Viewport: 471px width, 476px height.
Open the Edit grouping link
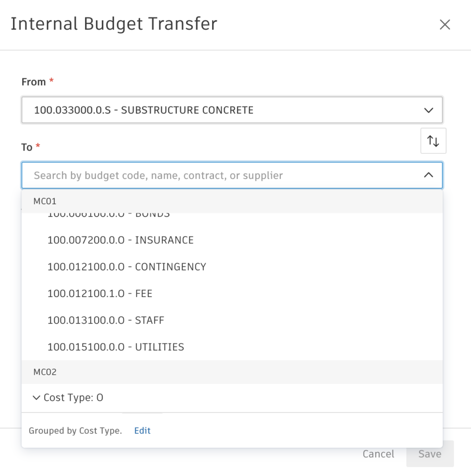(142, 430)
